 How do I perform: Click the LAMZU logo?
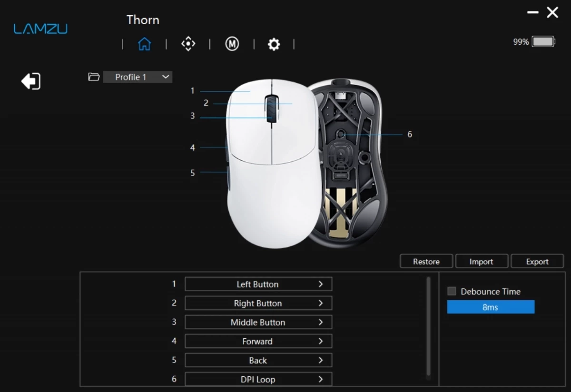[40, 29]
